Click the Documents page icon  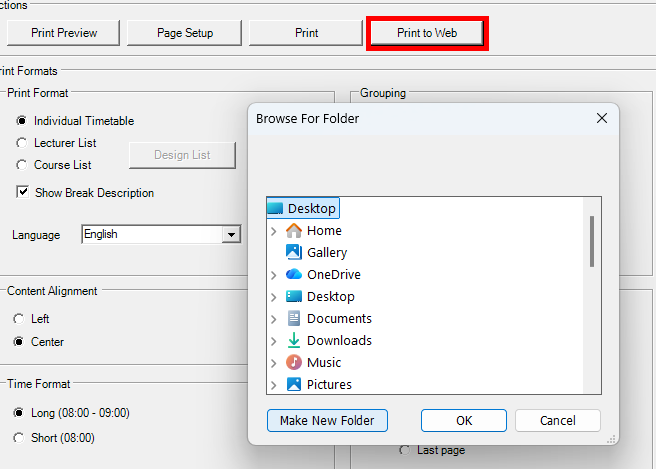[x=294, y=318]
